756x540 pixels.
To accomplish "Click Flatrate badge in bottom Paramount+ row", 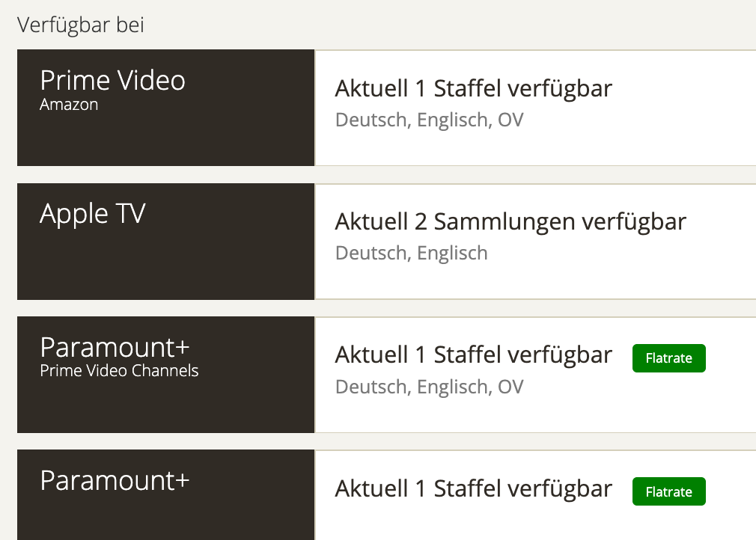I will click(x=668, y=491).
